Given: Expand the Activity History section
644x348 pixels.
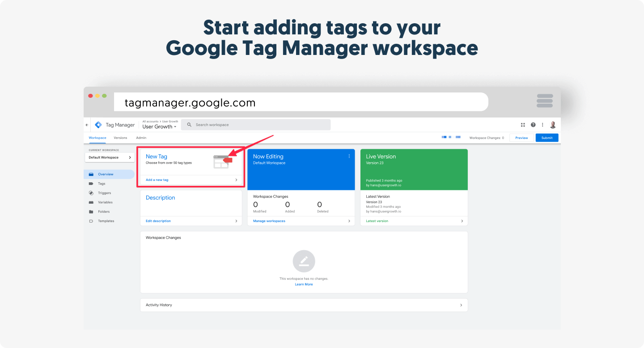Looking at the screenshot, I should tap(304, 305).
